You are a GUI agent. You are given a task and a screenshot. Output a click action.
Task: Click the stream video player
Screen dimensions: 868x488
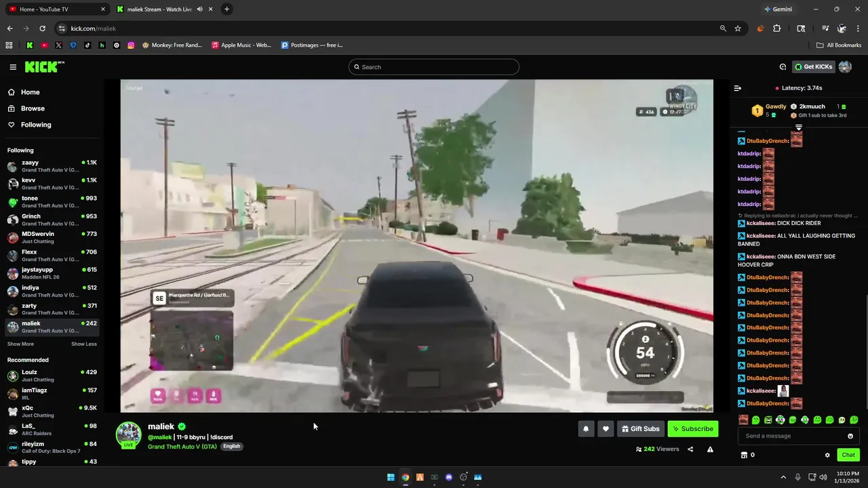[416, 246]
